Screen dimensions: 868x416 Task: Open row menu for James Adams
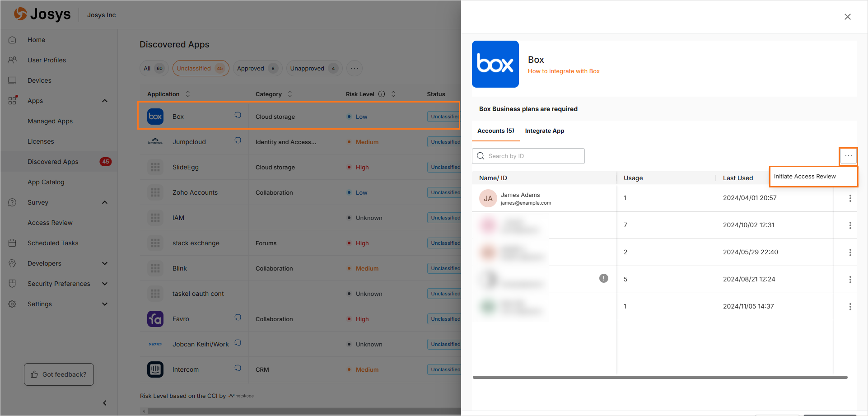850,198
